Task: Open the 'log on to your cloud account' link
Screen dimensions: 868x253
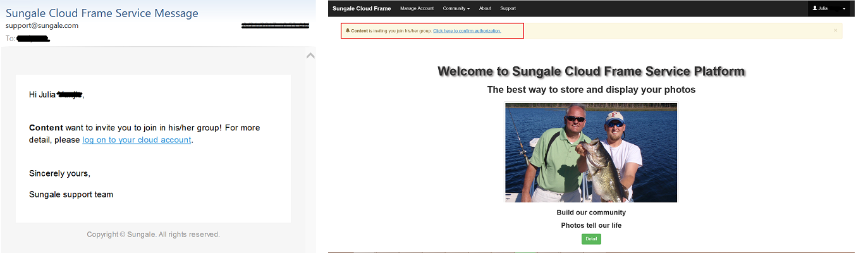Action: [x=137, y=140]
